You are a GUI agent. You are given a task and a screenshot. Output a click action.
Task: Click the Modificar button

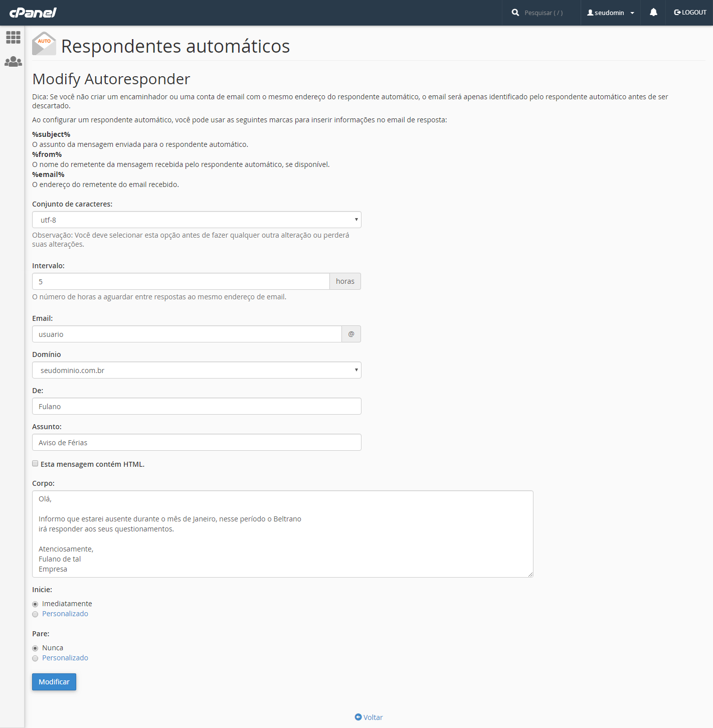click(x=54, y=682)
